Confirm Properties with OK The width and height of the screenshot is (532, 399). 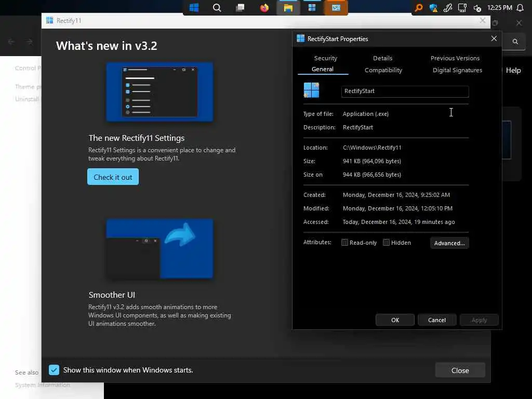pos(395,320)
